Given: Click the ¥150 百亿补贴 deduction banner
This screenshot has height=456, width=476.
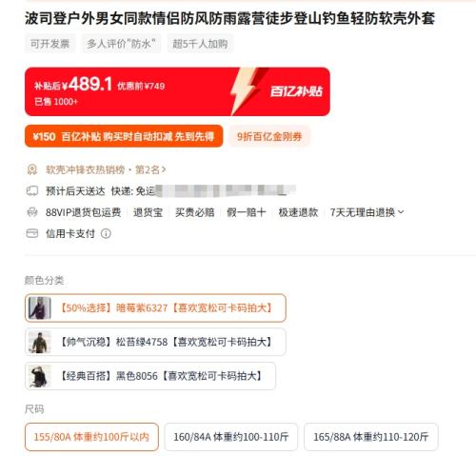Looking at the screenshot, I should 124,136.
